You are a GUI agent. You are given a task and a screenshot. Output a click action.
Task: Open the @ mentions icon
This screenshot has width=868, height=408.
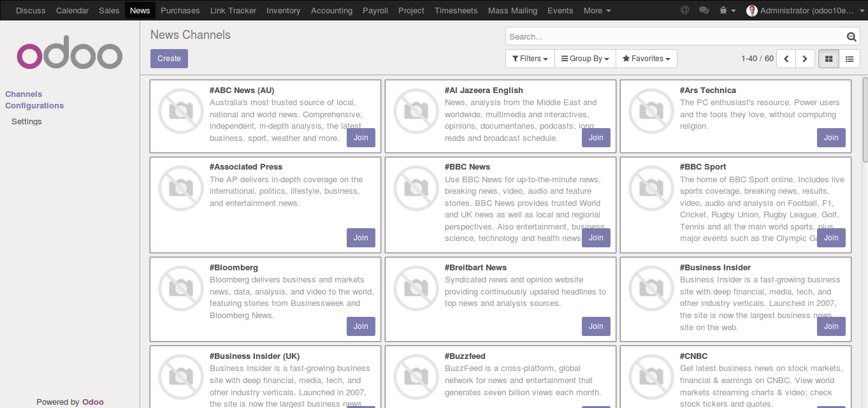click(x=685, y=10)
